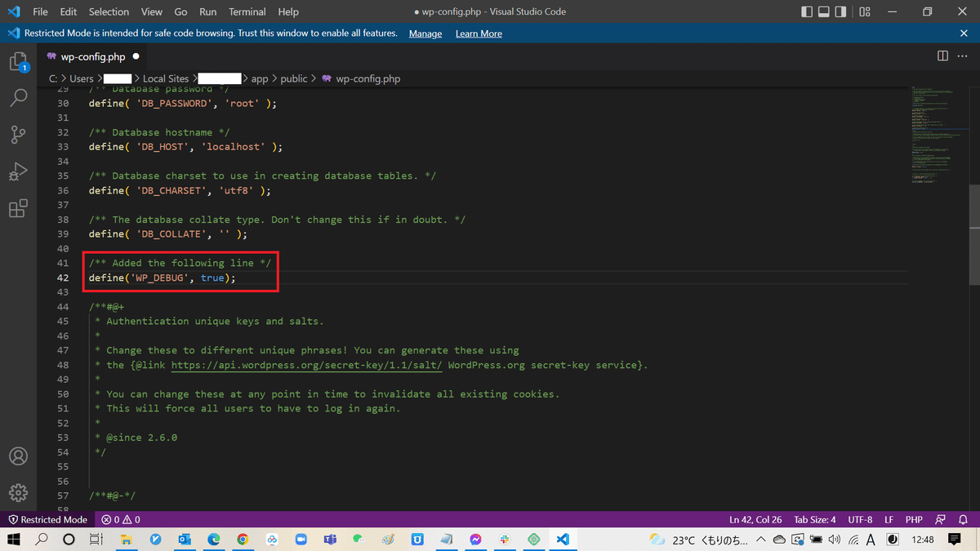Click the DB_HOST localhost line
The width and height of the screenshot is (980, 551).
[x=185, y=147]
